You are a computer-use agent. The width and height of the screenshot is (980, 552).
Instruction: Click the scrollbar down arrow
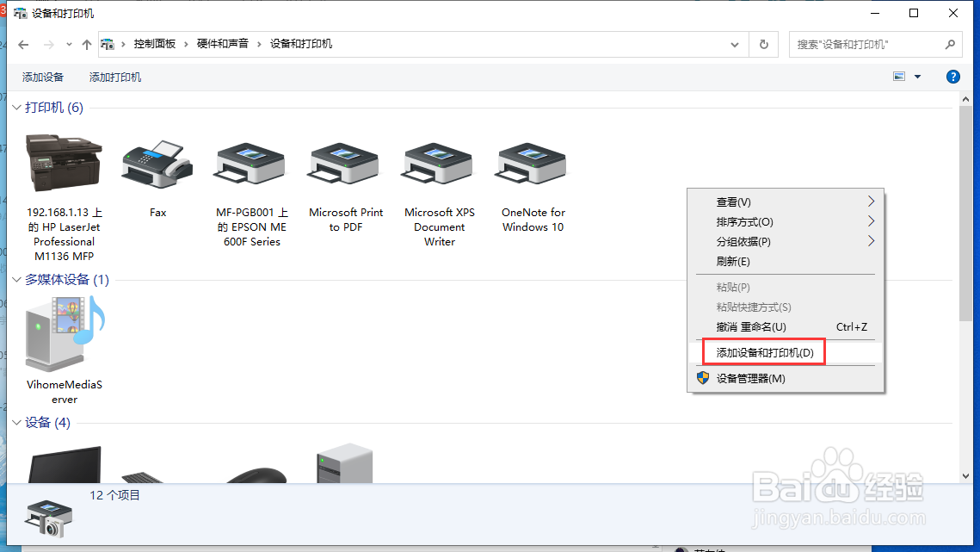965,476
